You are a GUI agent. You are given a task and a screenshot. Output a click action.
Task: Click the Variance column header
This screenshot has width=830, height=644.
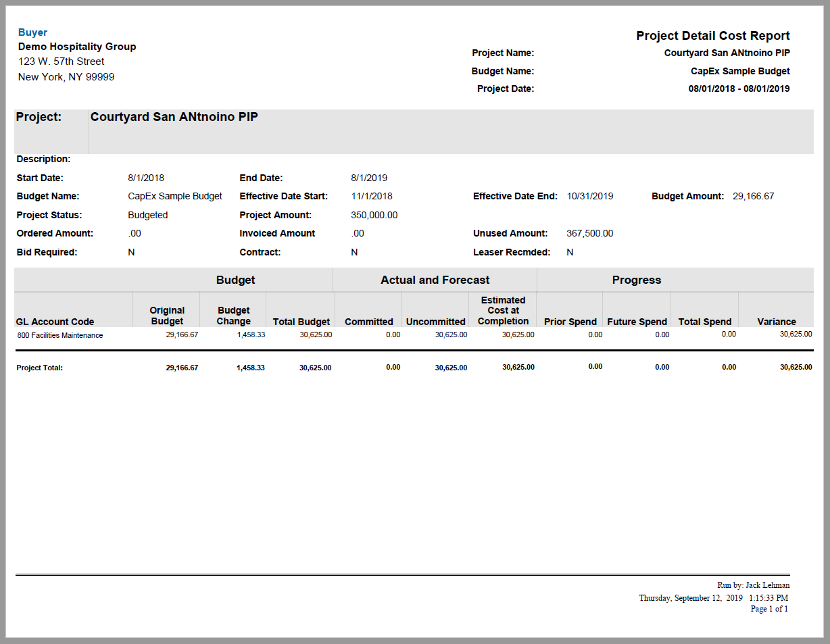776,321
